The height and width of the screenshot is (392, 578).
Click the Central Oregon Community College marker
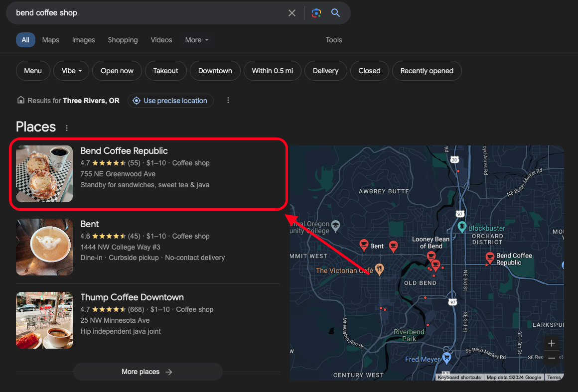point(335,226)
